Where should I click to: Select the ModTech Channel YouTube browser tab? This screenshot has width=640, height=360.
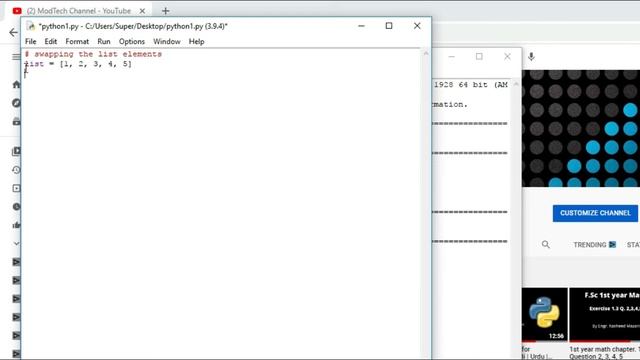click(x=78, y=11)
